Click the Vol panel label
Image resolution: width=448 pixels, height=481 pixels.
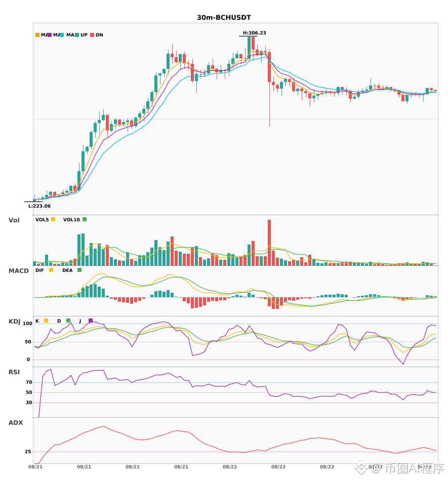[14, 220]
